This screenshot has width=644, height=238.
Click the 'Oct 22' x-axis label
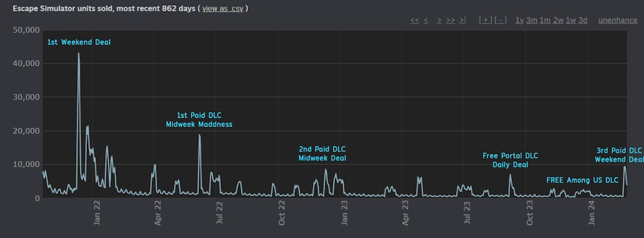[282, 213]
